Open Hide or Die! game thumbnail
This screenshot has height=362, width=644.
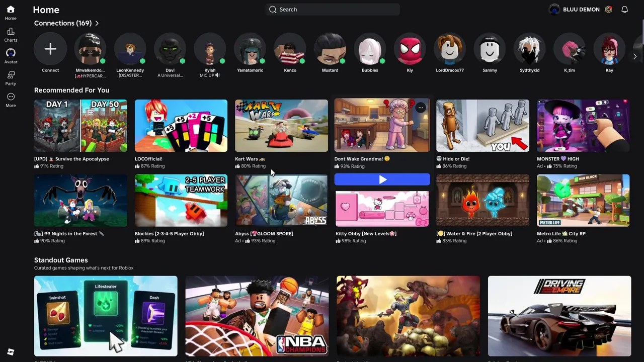tap(482, 126)
